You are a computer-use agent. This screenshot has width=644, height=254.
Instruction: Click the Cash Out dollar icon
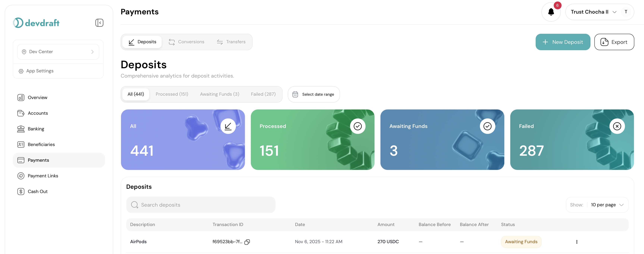21,191
